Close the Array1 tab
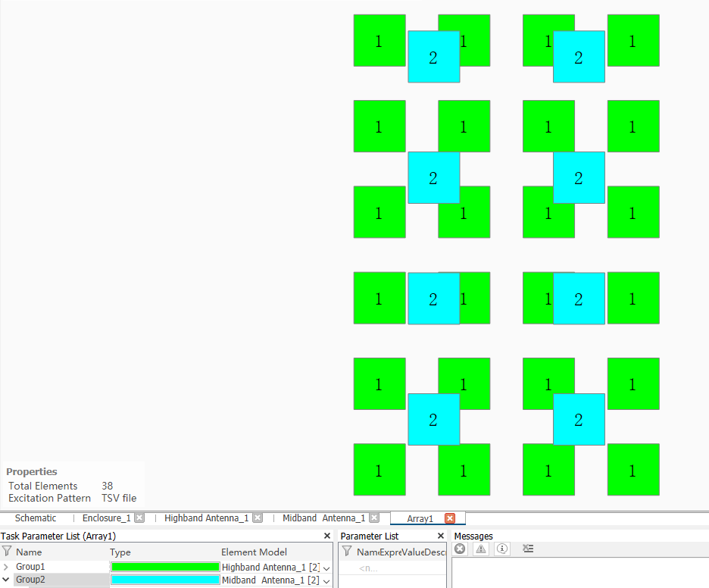709x588 pixels. click(450, 518)
